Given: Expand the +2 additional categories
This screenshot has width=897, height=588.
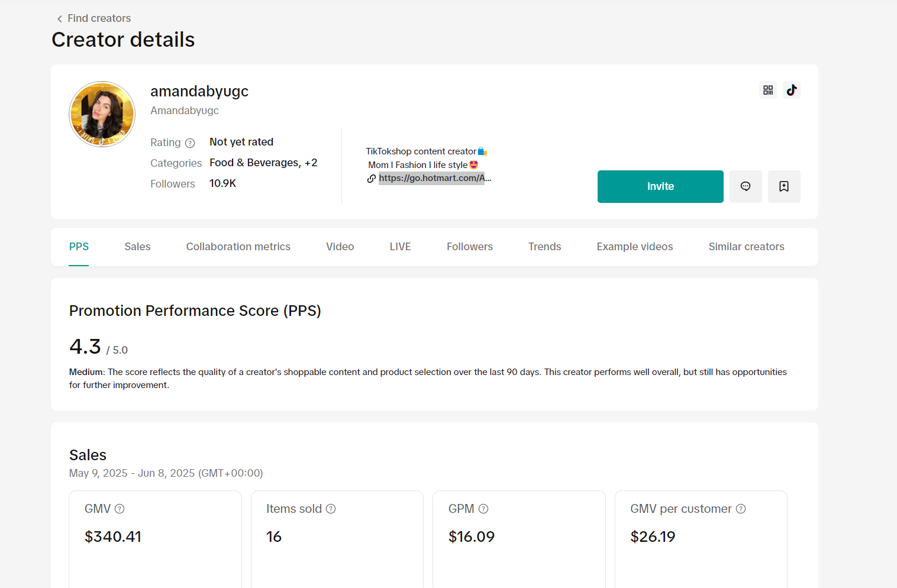Looking at the screenshot, I should click(x=311, y=163).
